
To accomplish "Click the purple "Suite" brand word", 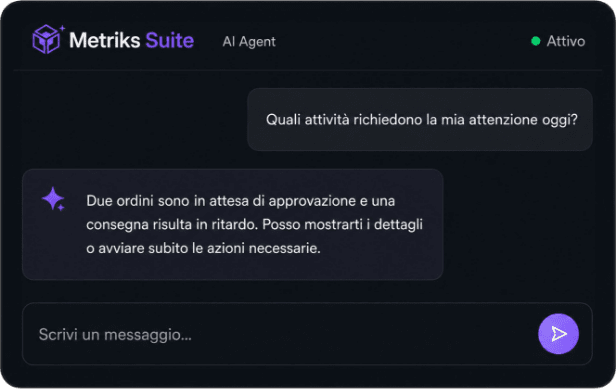I will [169, 40].
